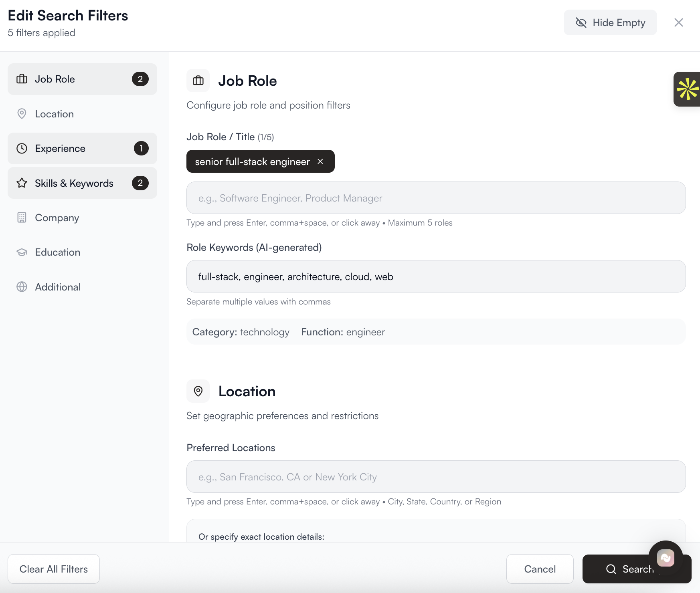
Task: Click the building icon for Company
Action: (x=22, y=218)
